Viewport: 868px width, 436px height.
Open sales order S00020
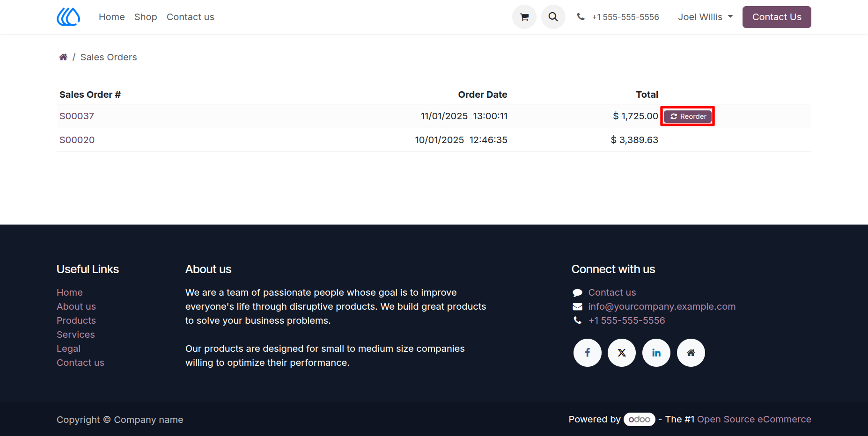[77, 140]
